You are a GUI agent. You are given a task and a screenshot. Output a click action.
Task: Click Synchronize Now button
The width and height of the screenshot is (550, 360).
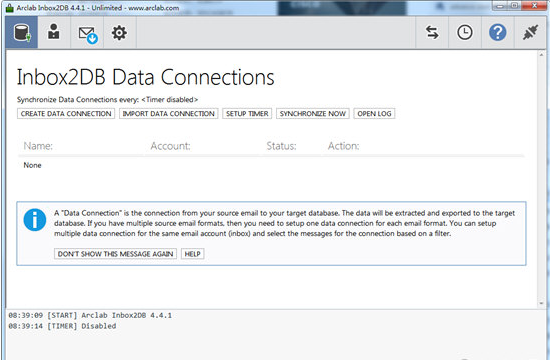[x=313, y=114]
